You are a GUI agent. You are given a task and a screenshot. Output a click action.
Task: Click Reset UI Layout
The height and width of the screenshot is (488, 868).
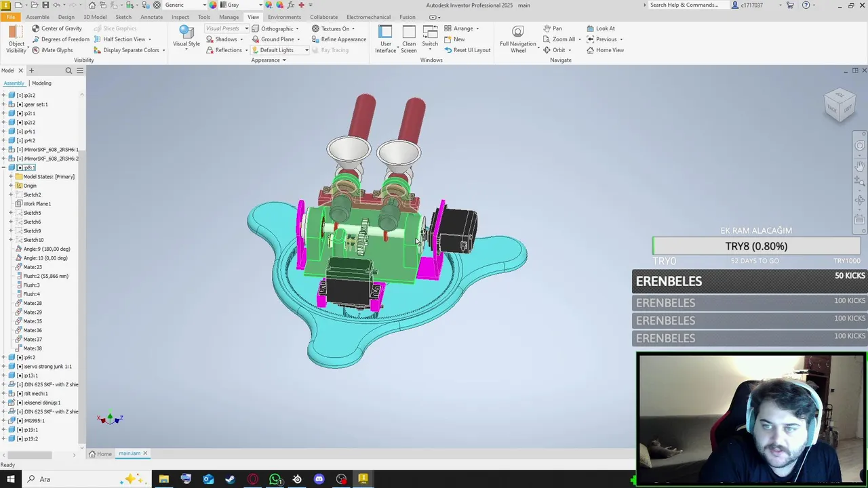coord(467,50)
